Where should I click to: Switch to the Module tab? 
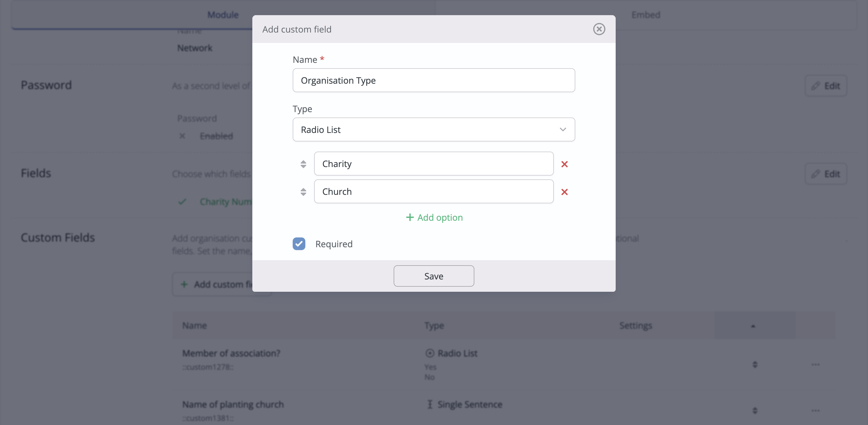coord(223,15)
